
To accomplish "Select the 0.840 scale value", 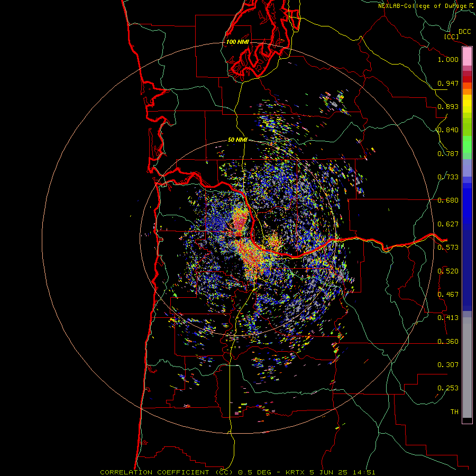I will coord(448,130).
